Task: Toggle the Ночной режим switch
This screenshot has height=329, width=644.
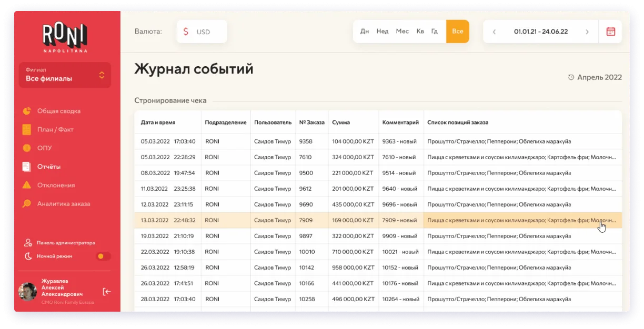Action: click(104, 256)
